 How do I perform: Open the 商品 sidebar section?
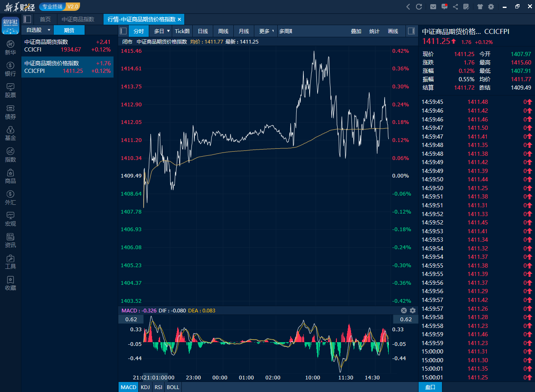pos(10,176)
